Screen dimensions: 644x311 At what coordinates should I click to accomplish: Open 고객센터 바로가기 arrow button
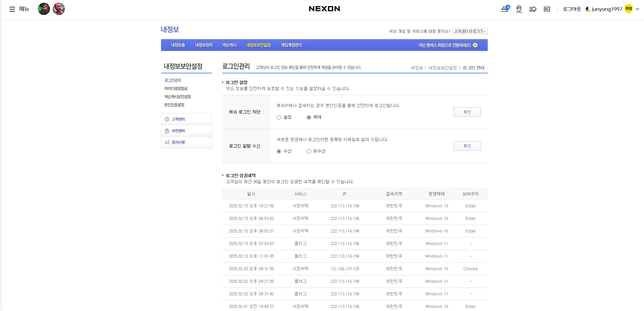470,31
